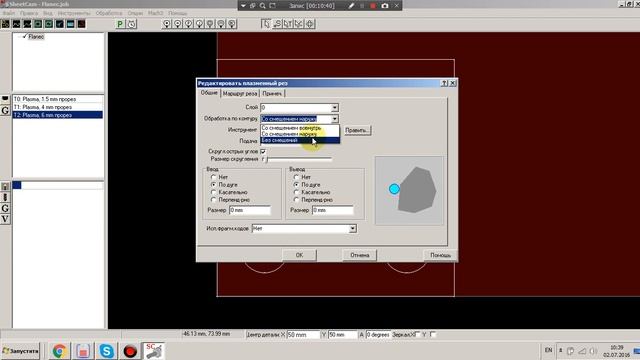Select 'По дуге' radio under Ввод
The width and height of the screenshot is (640, 360).
tap(213, 184)
